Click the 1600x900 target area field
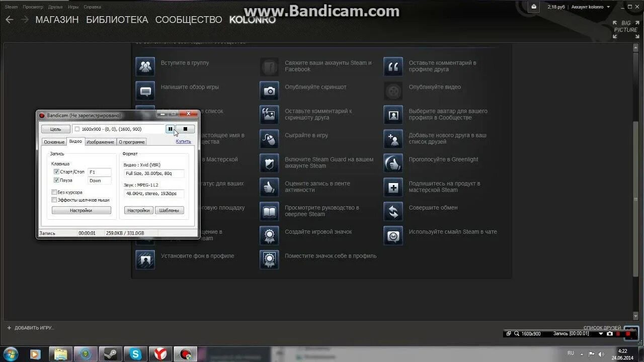 click(118, 129)
